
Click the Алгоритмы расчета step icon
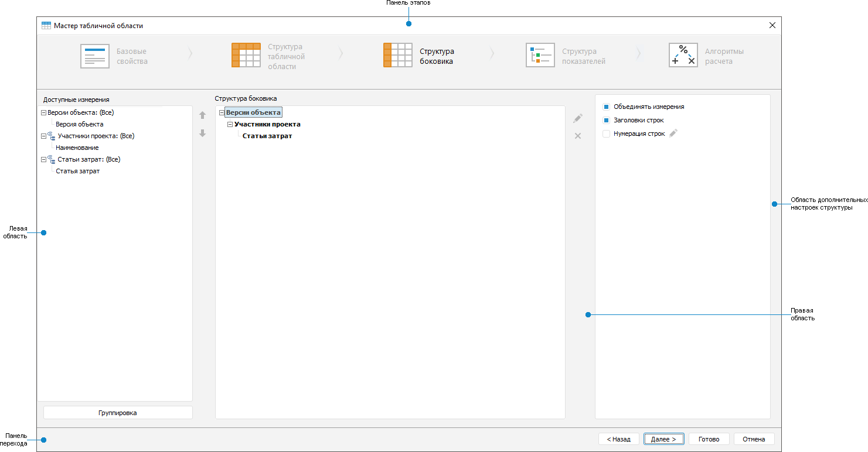[x=683, y=55]
